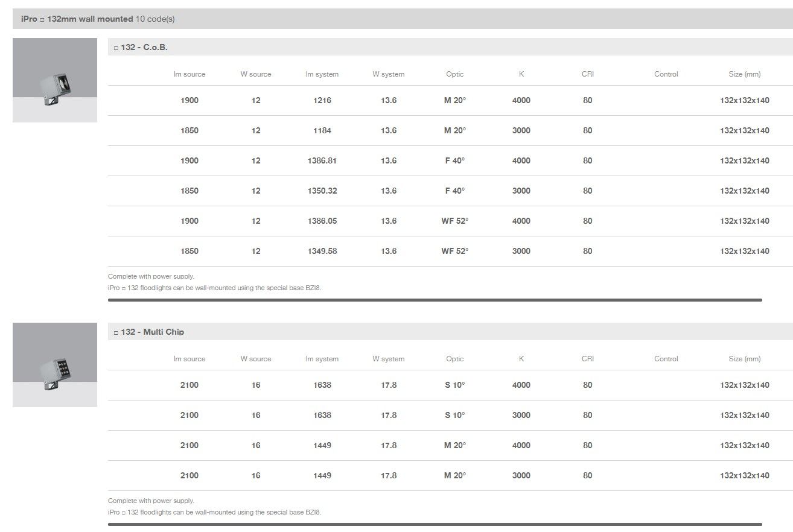The height and width of the screenshot is (532, 793).
Task: Select the "132 - Multi Chip" section title
Action: point(149,332)
